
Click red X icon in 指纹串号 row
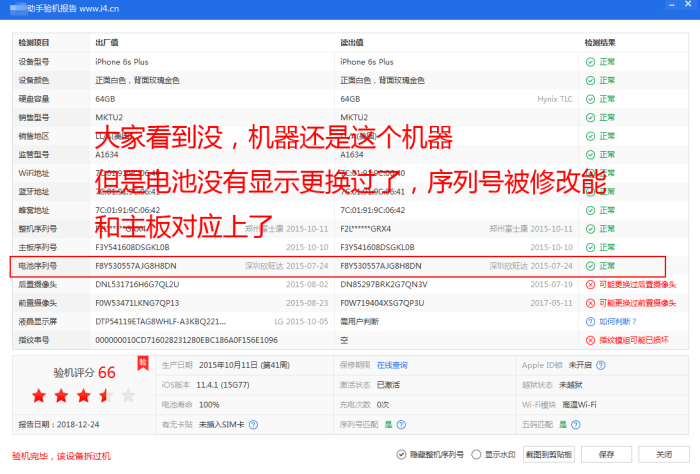(x=590, y=340)
